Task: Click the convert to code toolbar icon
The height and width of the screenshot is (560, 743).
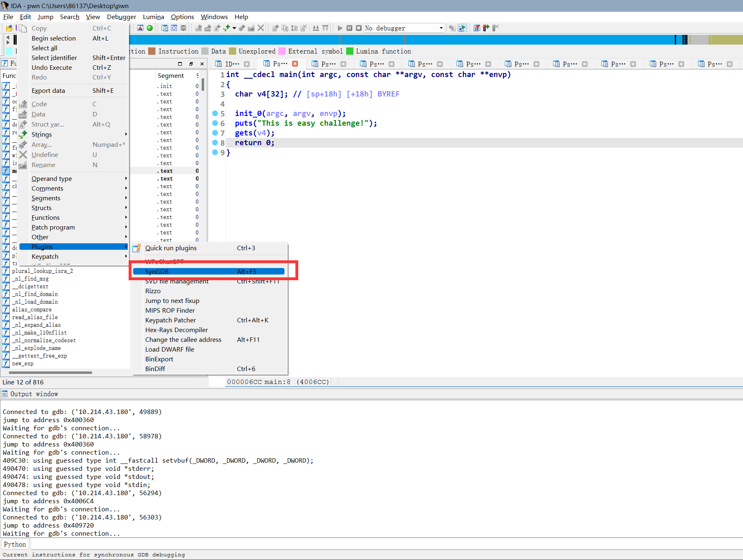Action: pos(198,28)
